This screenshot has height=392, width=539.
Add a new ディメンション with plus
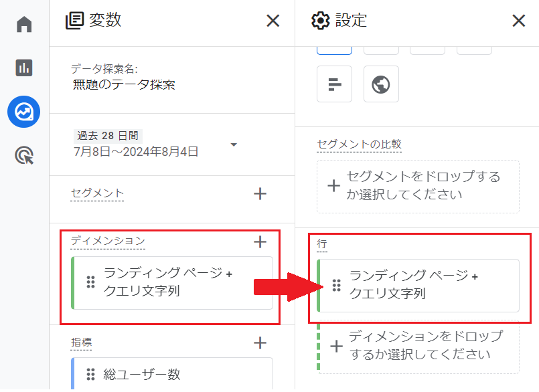pos(260,242)
